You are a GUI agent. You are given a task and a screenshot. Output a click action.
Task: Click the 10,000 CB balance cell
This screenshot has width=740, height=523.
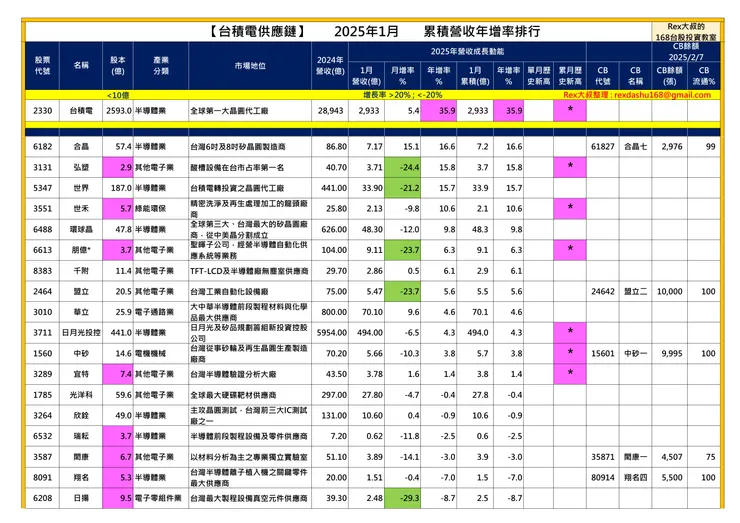coord(669,292)
